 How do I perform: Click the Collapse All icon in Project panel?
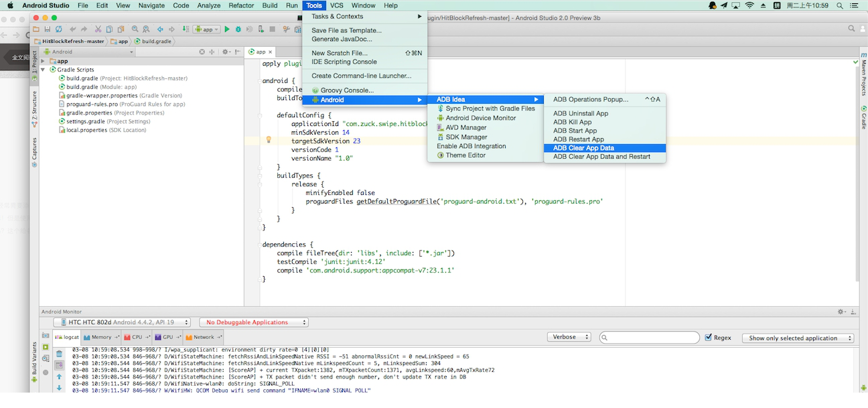tap(212, 52)
